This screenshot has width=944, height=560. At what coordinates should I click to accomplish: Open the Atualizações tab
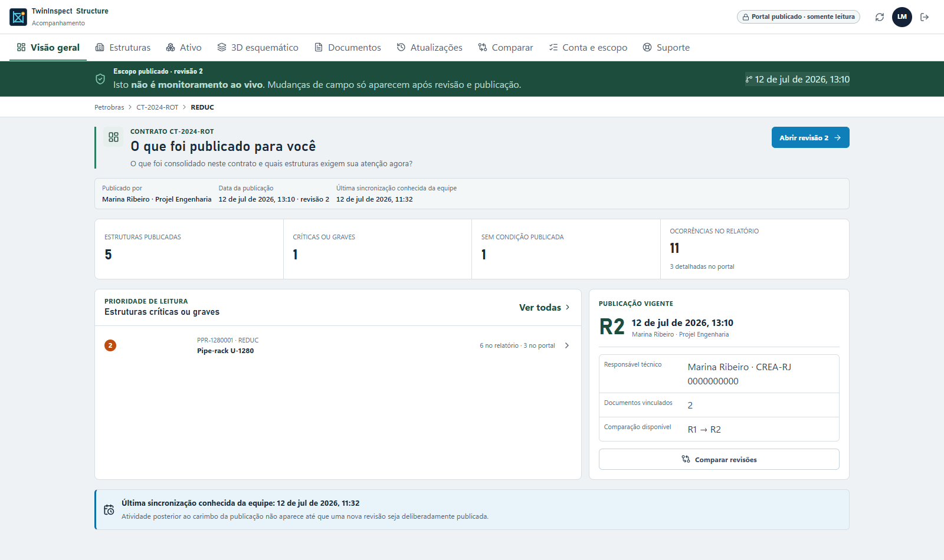coord(430,47)
